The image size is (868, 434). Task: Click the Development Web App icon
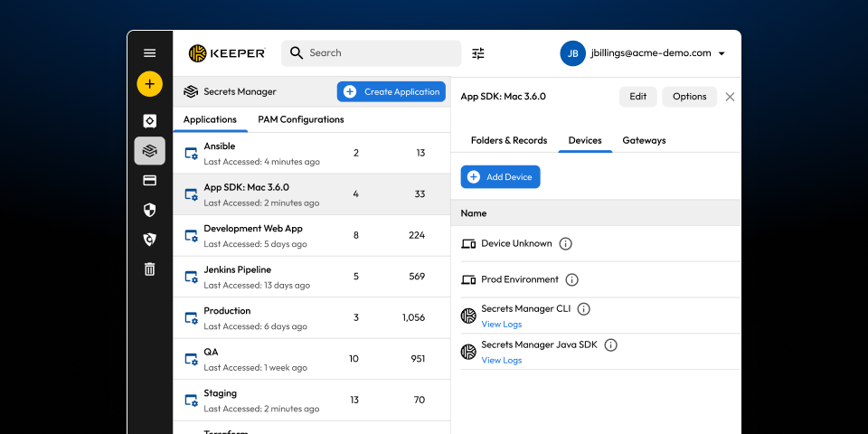point(191,236)
